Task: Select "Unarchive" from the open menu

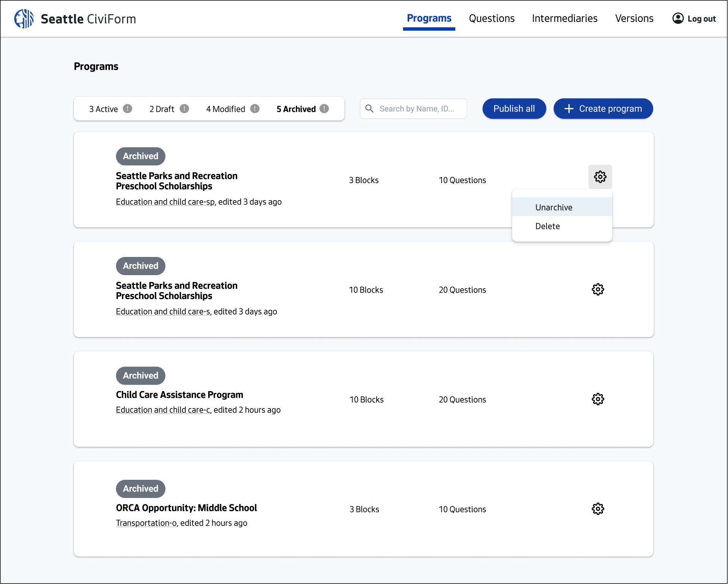Action: [x=554, y=207]
